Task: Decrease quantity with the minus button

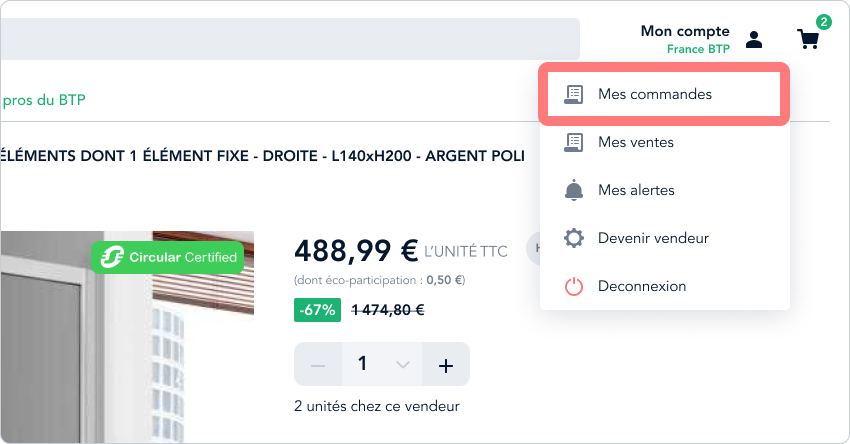Action: click(318, 364)
